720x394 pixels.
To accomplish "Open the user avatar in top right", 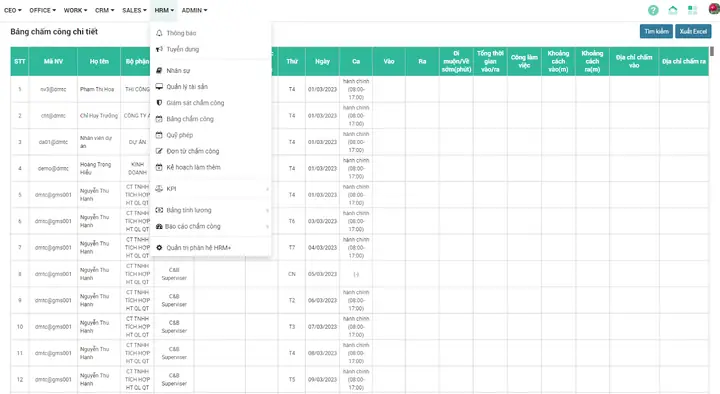I will coord(714,9).
